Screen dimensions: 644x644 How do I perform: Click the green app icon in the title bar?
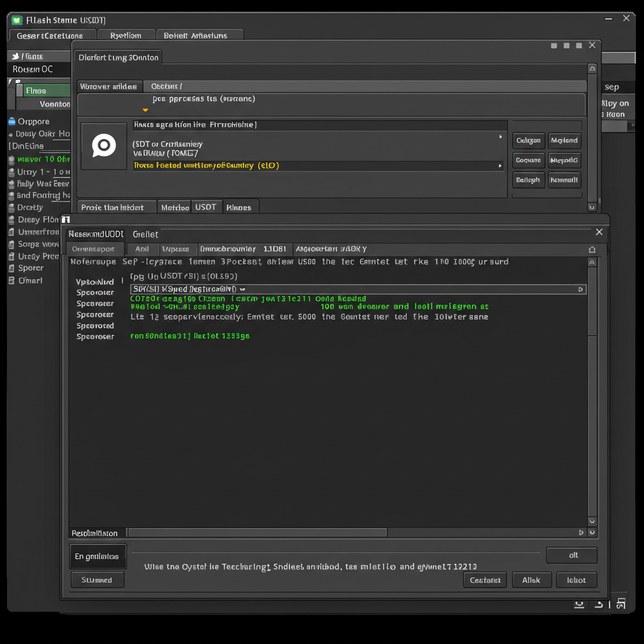pos(17,20)
